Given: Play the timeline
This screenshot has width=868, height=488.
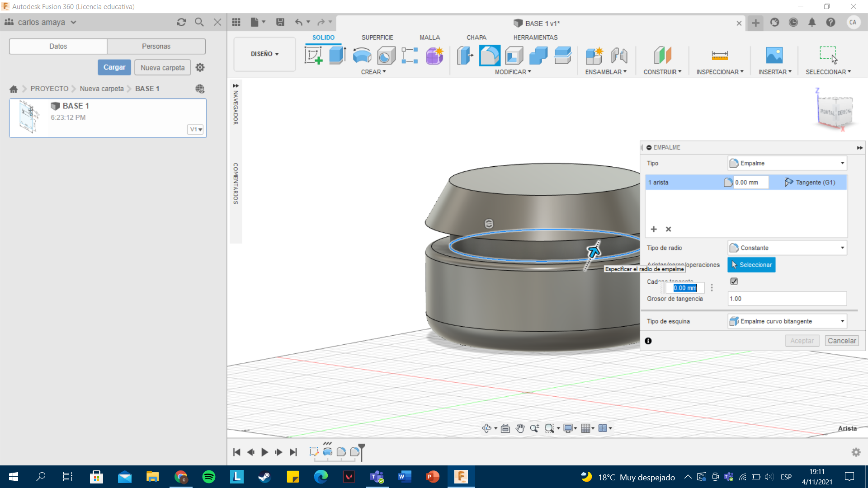Looking at the screenshot, I should (x=265, y=452).
